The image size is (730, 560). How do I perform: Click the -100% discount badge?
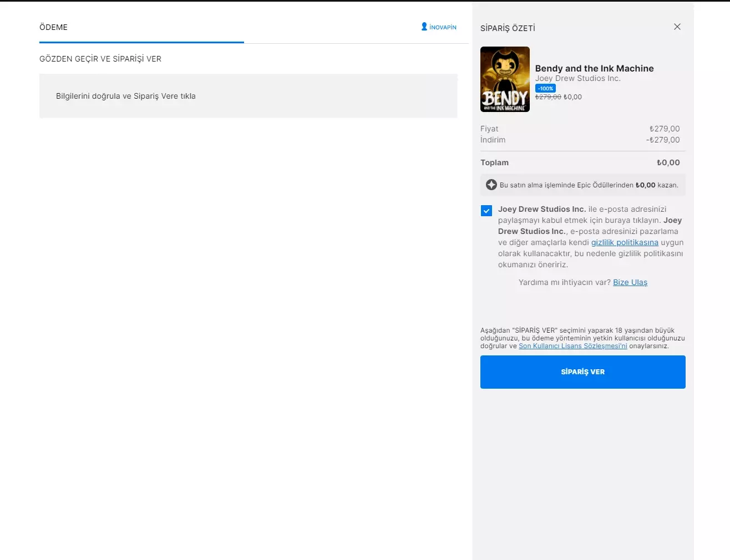point(545,88)
